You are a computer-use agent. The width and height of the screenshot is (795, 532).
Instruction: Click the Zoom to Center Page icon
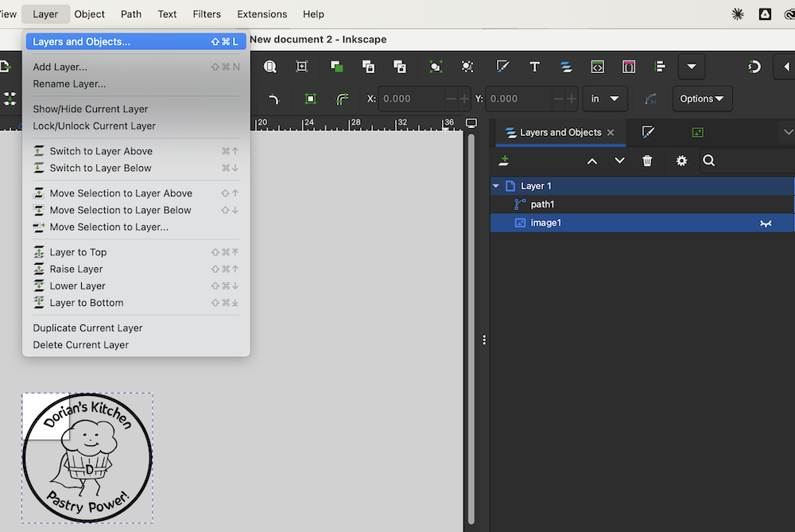pyautogui.click(x=301, y=67)
